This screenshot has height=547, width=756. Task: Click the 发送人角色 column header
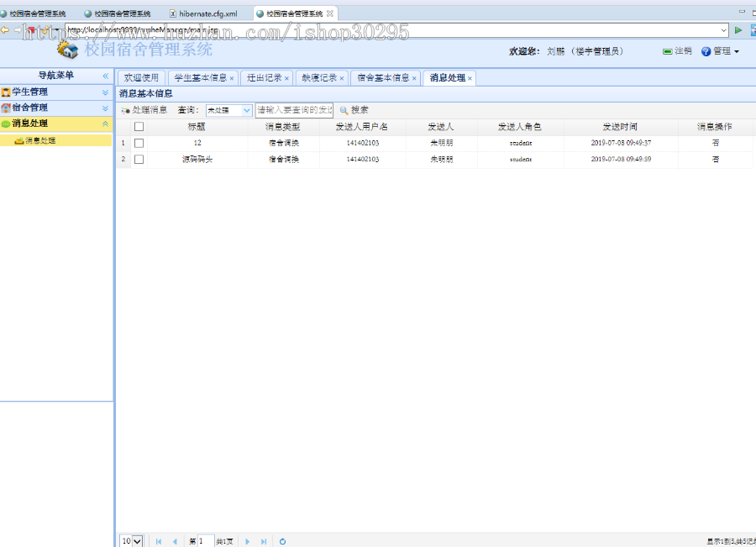pos(520,127)
